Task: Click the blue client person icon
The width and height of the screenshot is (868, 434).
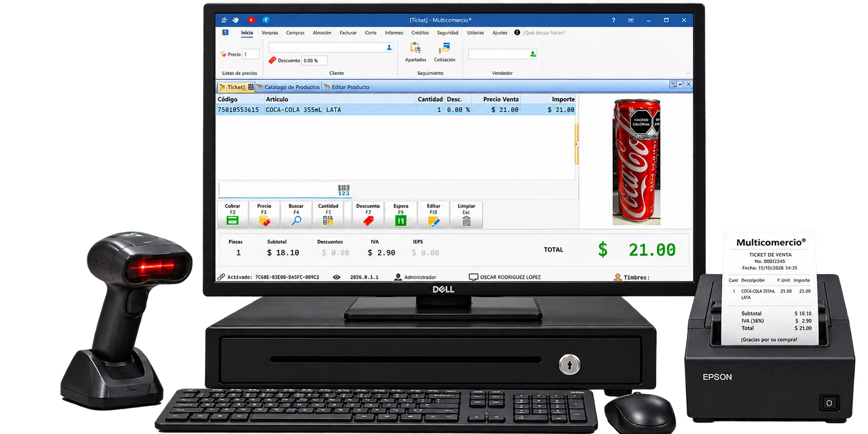Action: click(x=389, y=48)
